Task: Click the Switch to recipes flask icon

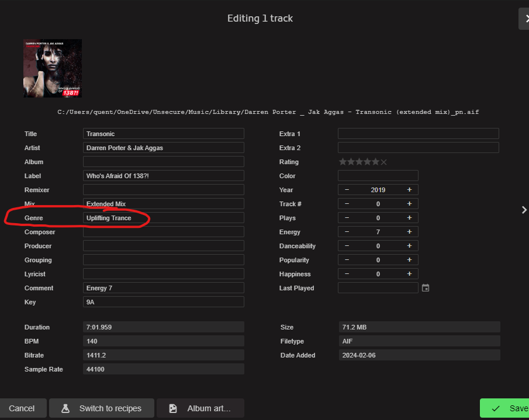Action: pos(67,408)
